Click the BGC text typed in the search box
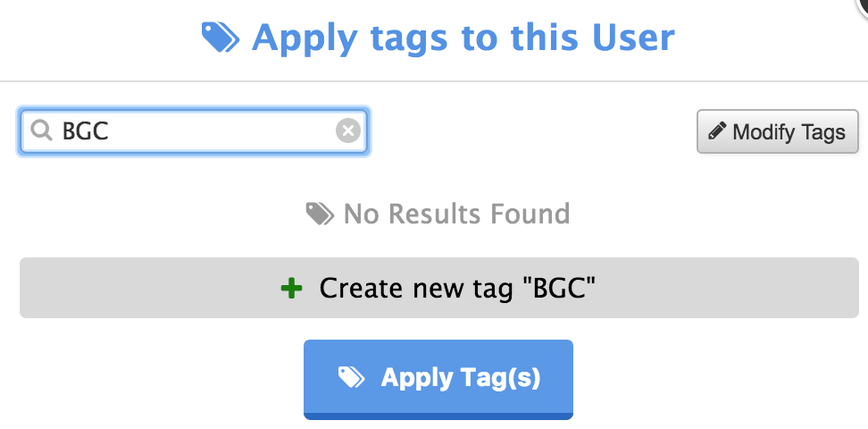The image size is (868, 429). pyautogui.click(x=85, y=131)
